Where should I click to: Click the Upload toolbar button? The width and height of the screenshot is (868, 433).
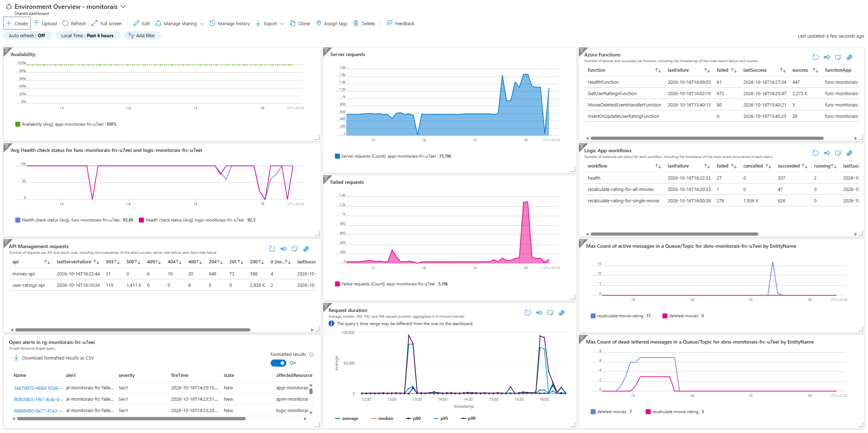(45, 23)
